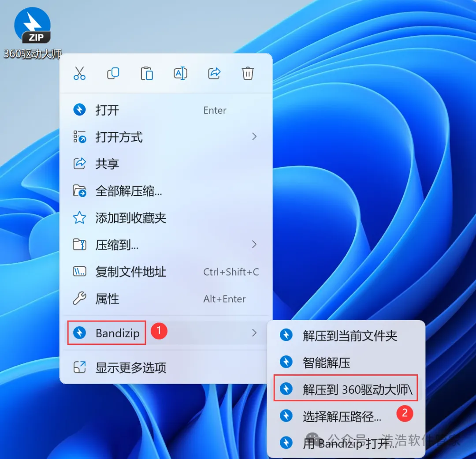Click the Share arrow icon in top row
The image size is (476, 459).
pos(214,73)
